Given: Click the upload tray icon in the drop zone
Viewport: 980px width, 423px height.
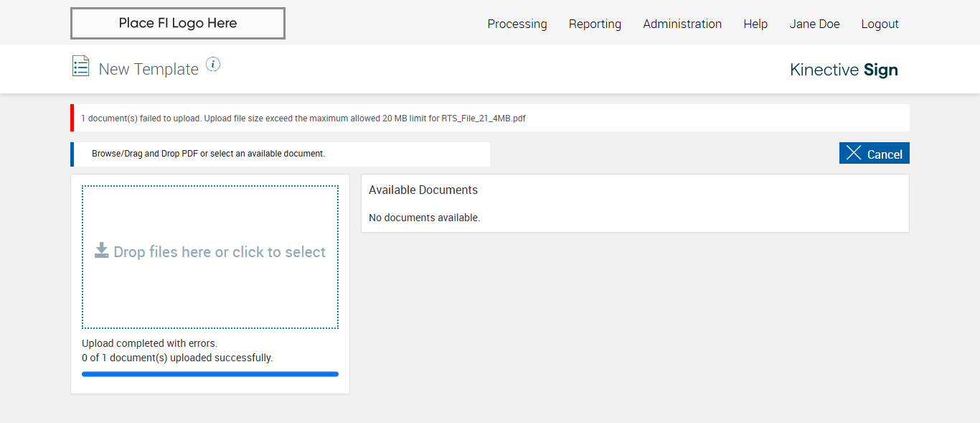Looking at the screenshot, I should [x=102, y=251].
